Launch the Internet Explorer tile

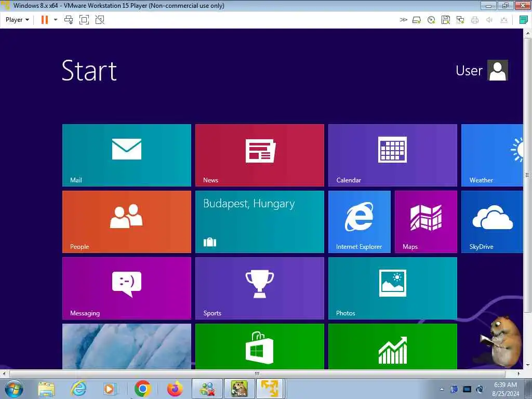tap(360, 221)
